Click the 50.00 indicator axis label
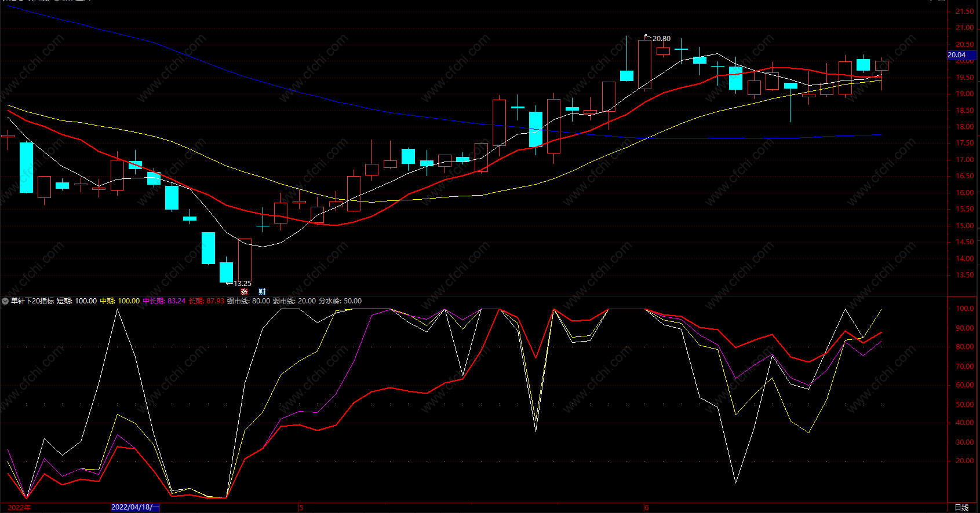 pos(965,405)
